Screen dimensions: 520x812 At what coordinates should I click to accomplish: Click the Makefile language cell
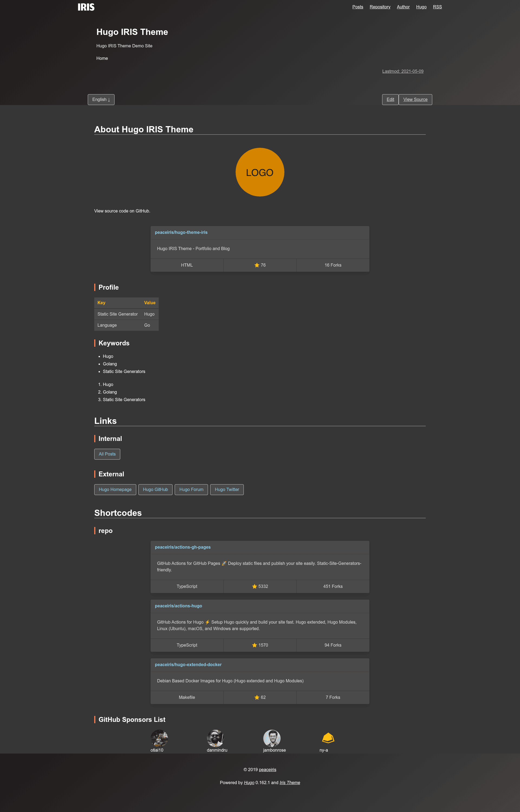(x=187, y=697)
